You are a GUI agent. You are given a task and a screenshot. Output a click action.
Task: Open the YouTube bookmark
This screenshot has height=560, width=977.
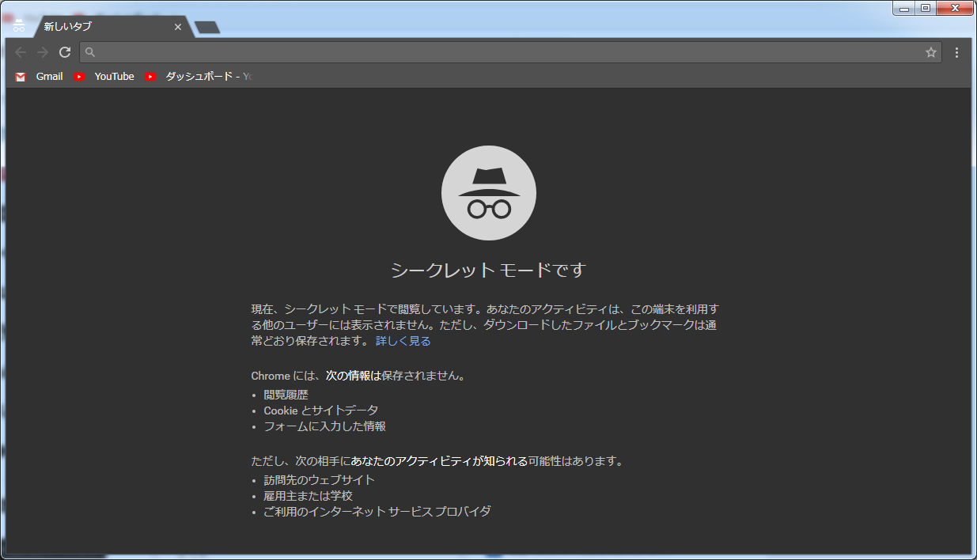pos(104,77)
